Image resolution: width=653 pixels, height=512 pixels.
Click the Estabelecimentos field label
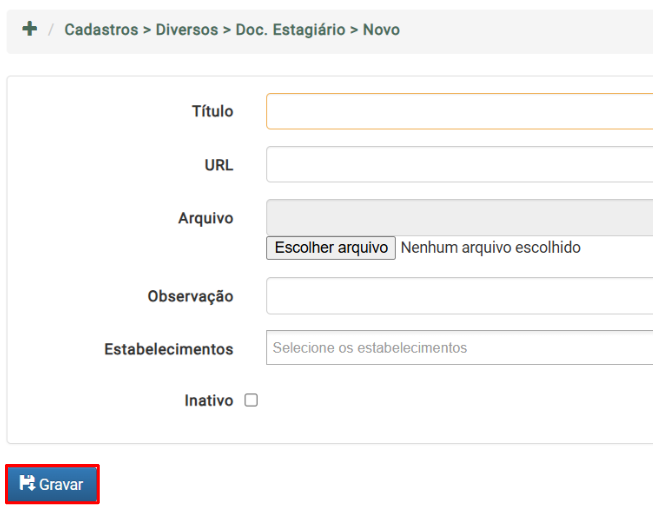169,349
